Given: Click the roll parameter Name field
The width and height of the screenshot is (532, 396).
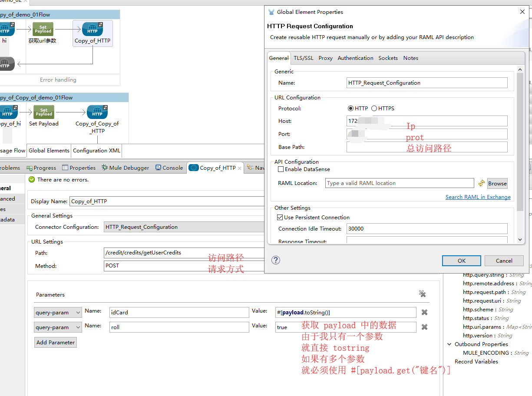Looking at the screenshot, I should pos(179,327).
